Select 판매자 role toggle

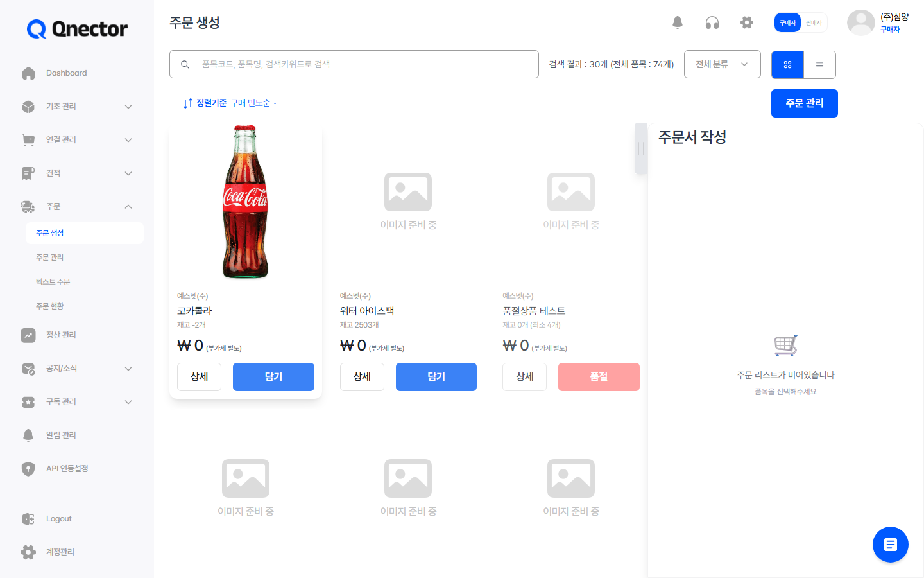(814, 22)
